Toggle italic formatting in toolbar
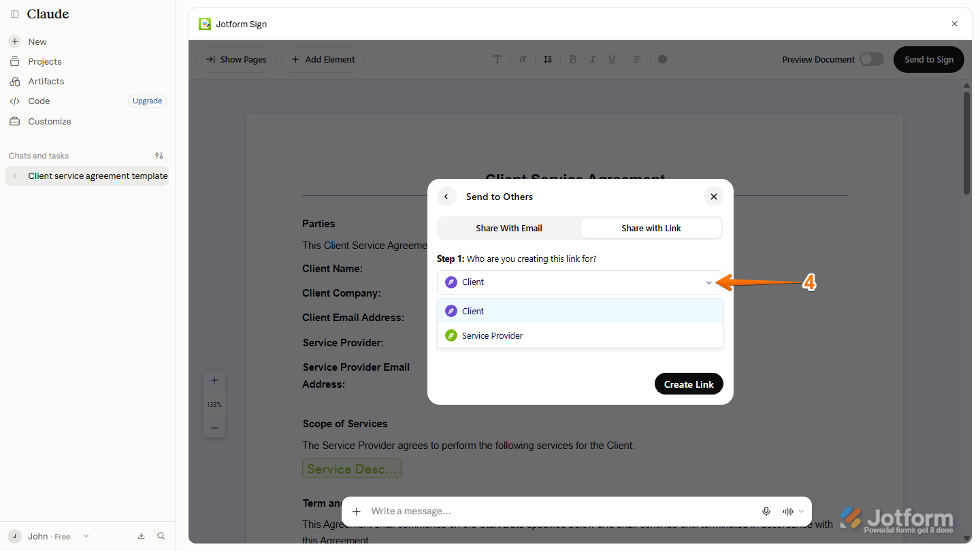980x551 pixels. [x=593, y=59]
